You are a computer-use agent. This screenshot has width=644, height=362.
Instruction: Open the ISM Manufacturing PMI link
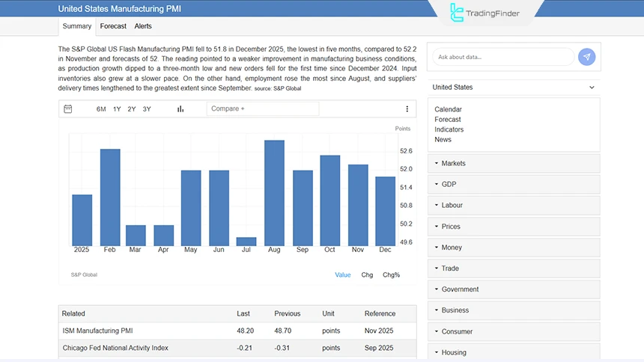[97, 331]
